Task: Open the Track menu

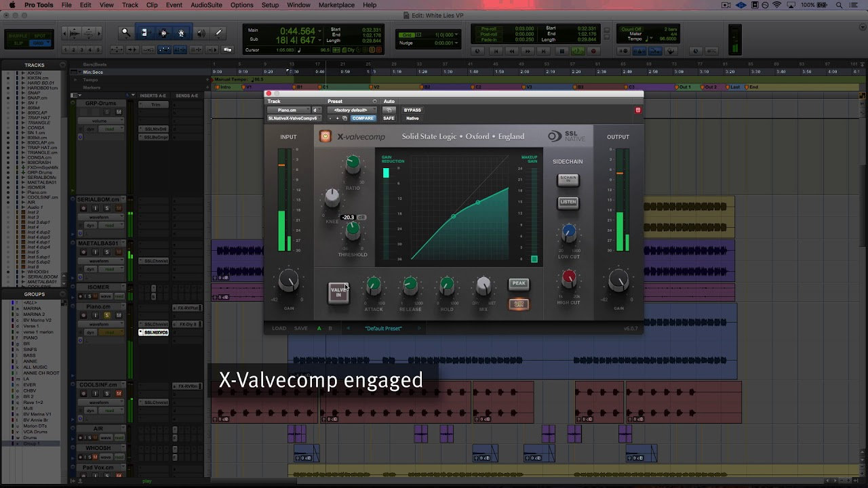Action: pyautogui.click(x=130, y=5)
